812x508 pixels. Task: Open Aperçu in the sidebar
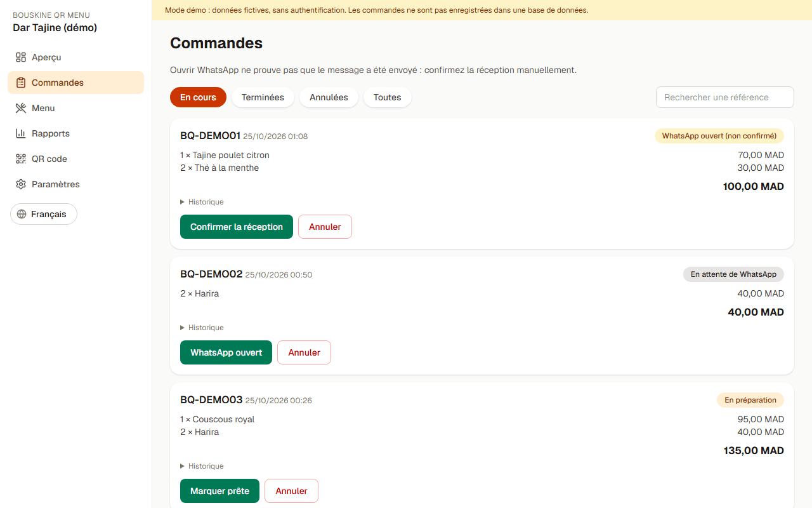75,57
